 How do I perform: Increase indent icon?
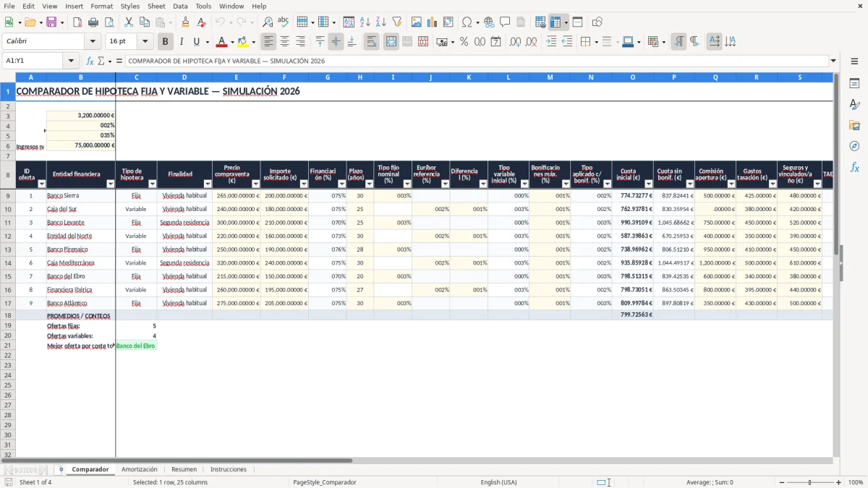[x=551, y=42]
